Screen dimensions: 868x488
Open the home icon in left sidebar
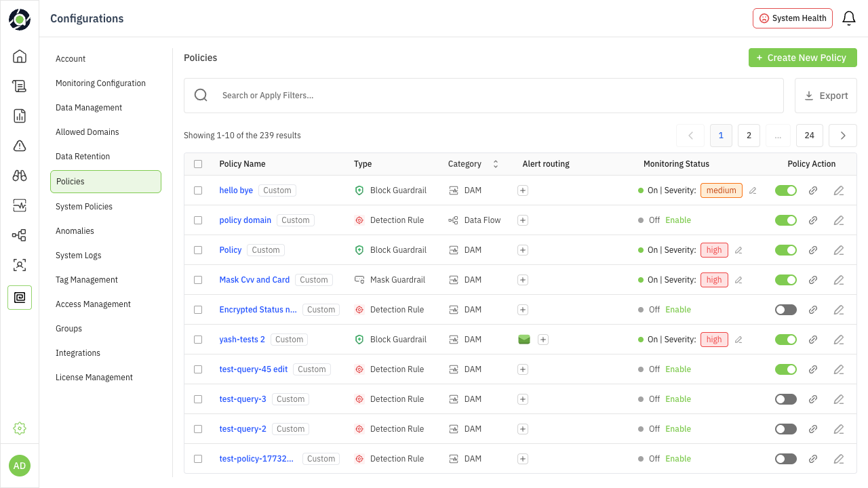coord(20,56)
